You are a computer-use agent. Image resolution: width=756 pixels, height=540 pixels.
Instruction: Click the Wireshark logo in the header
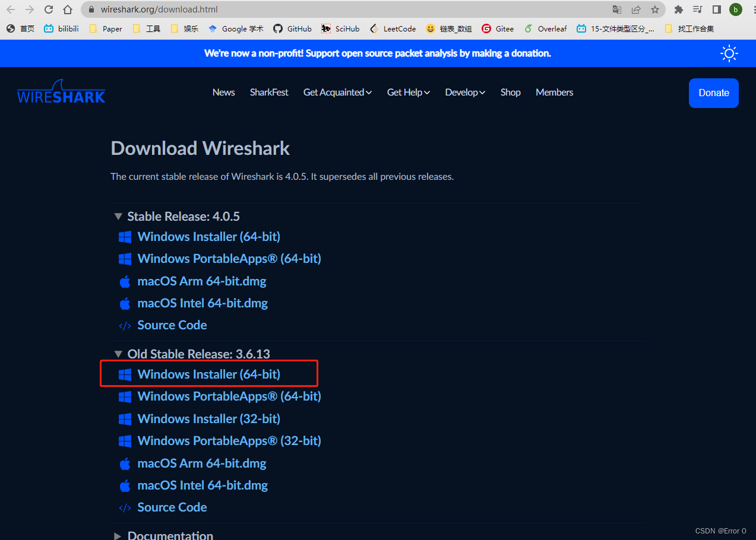61,91
